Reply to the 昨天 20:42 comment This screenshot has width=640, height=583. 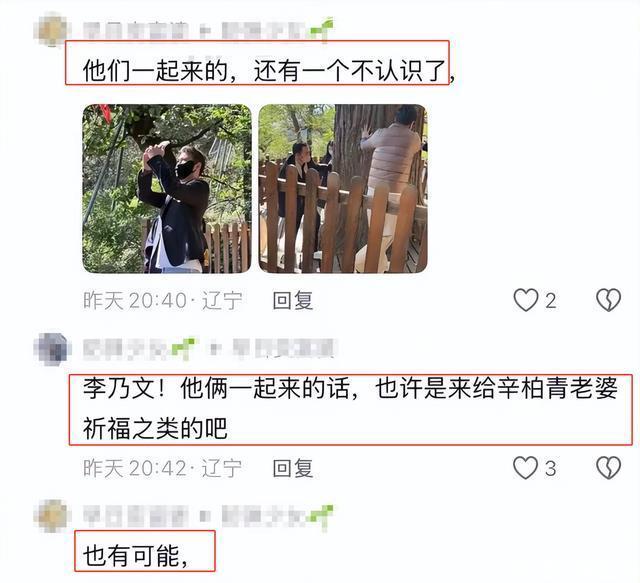tap(293, 468)
